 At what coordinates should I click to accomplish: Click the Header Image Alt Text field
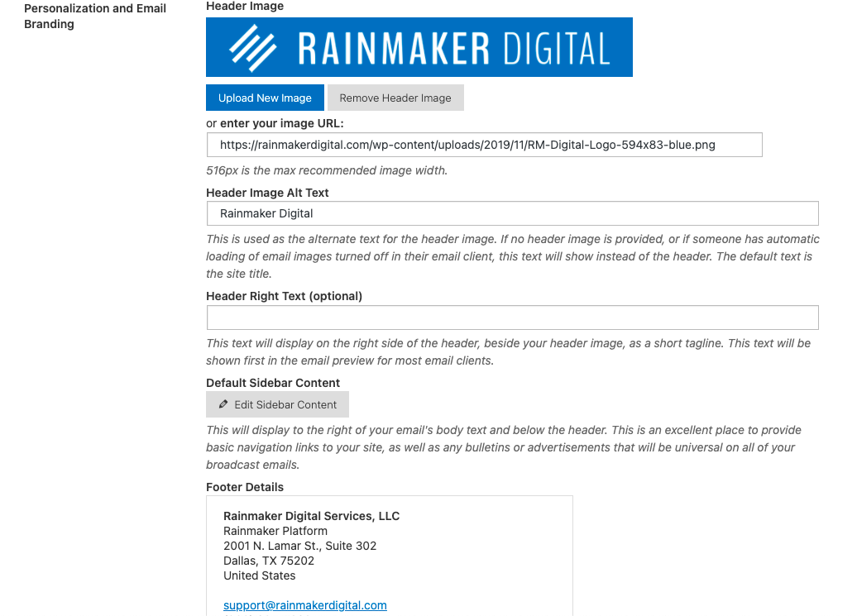pos(512,212)
